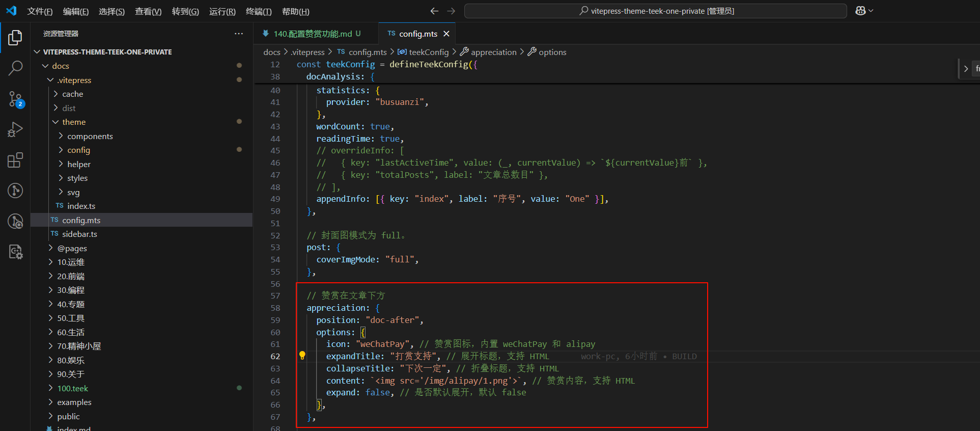980x431 pixels.
Task: Open the 运行(R) menu
Action: pos(222,11)
